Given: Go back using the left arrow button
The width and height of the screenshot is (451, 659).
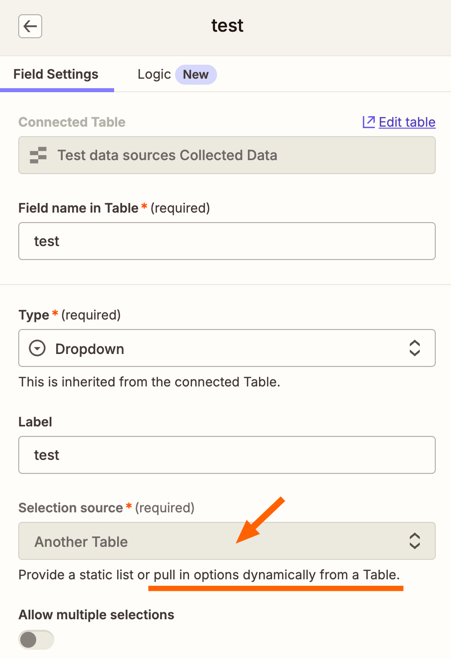Looking at the screenshot, I should tap(30, 26).
